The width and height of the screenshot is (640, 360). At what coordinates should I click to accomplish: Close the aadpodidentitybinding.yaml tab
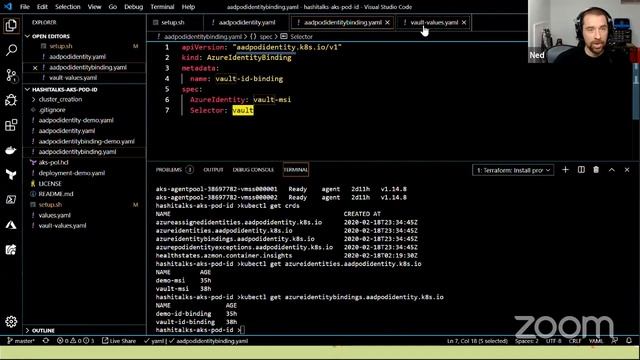(387, 22)
